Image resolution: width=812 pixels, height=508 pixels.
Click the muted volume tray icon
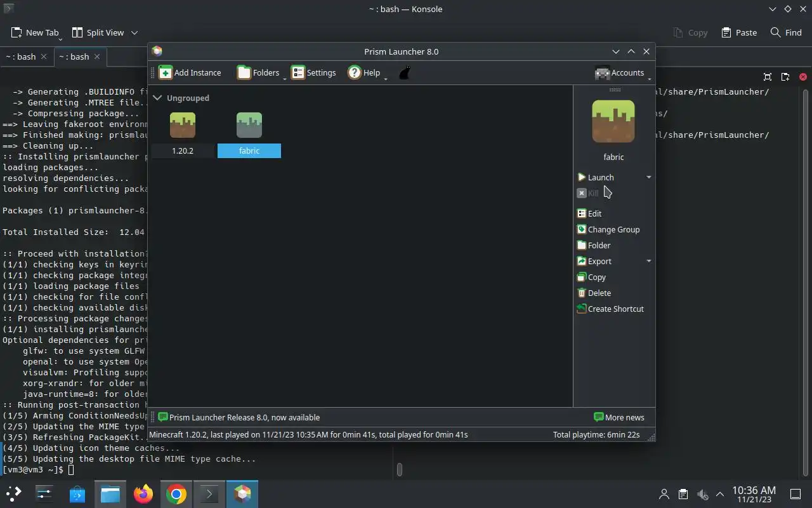pyautogui.click(x=702, y=494)
